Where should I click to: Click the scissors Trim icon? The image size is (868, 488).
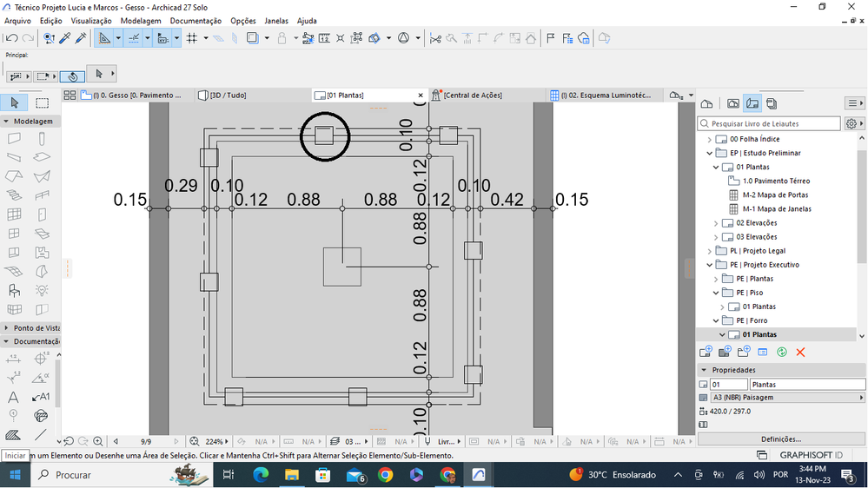pyautogui.click(x=435, y=38)
